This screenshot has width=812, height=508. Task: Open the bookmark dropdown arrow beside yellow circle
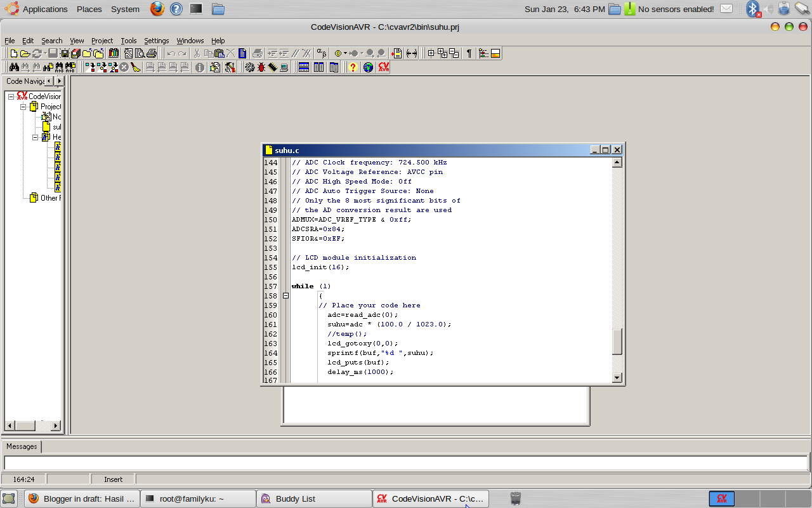[x=345, y=53]
